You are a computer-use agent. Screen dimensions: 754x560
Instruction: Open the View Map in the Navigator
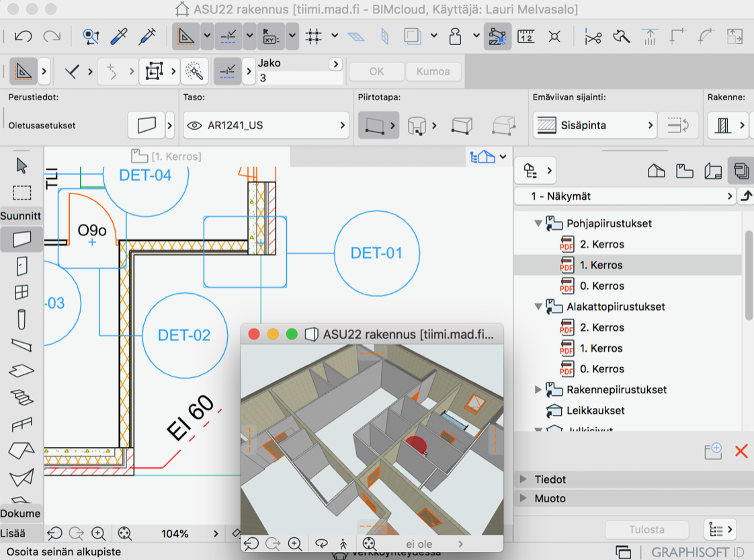684,171
